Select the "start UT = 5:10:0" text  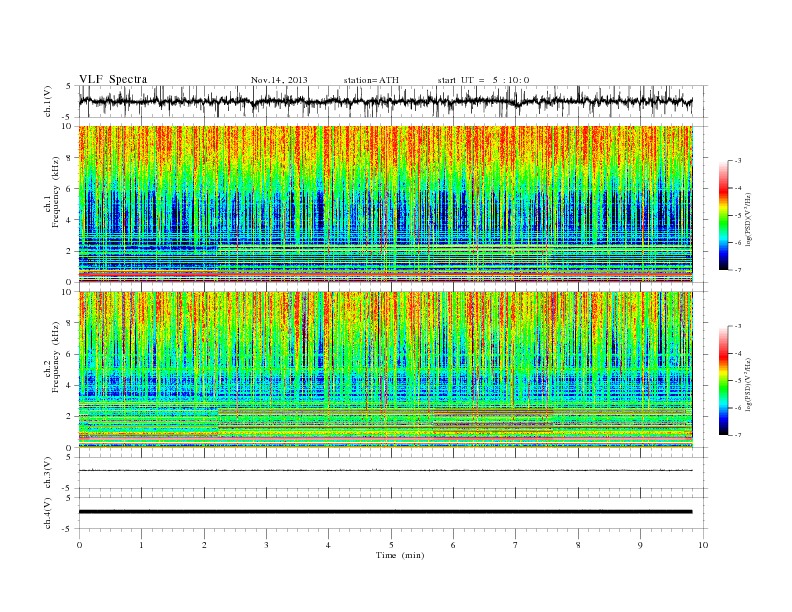tap(483, 80)
